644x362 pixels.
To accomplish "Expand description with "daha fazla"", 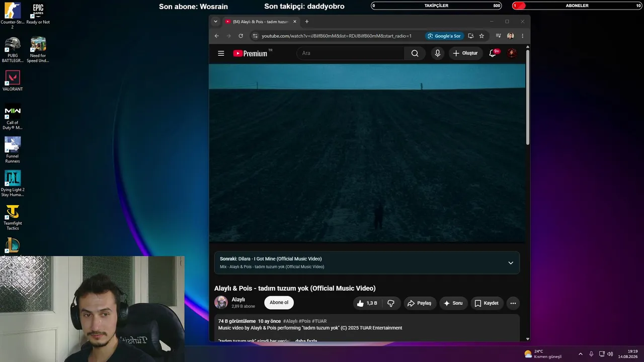I will [306, 341].
